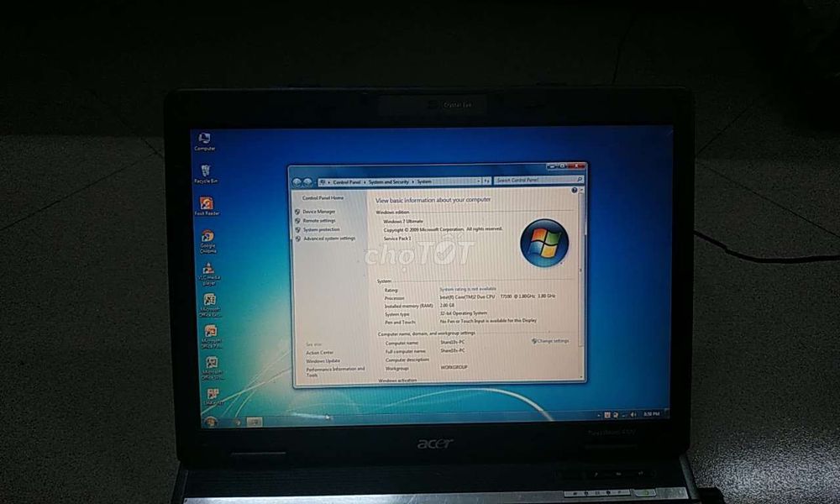Select Control Panel in breadcrumb
The image size is (840, 504).
pyautogui.click(x=347, y=182)
